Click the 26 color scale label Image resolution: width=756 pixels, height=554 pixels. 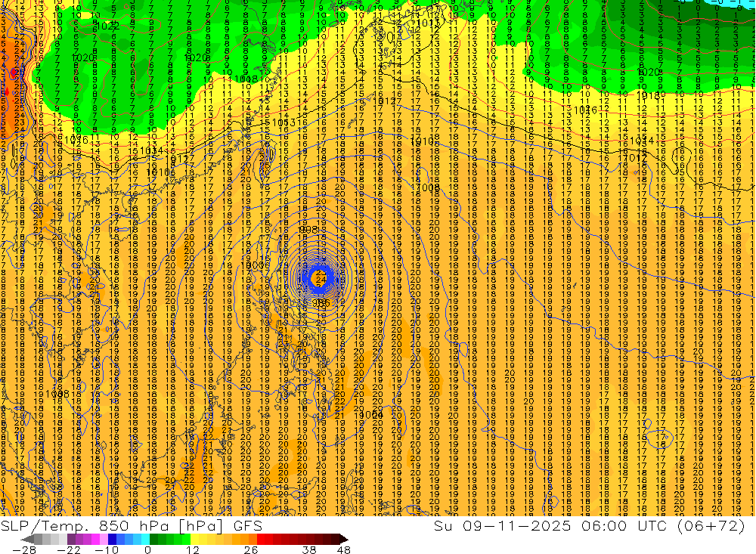[x=251, y=549]
